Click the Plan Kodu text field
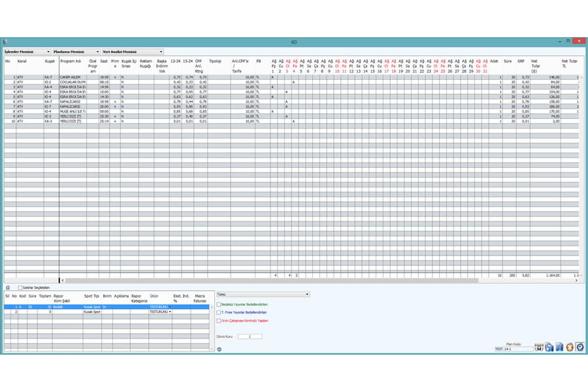Screen dimensions: 588x392 [514, 349]
